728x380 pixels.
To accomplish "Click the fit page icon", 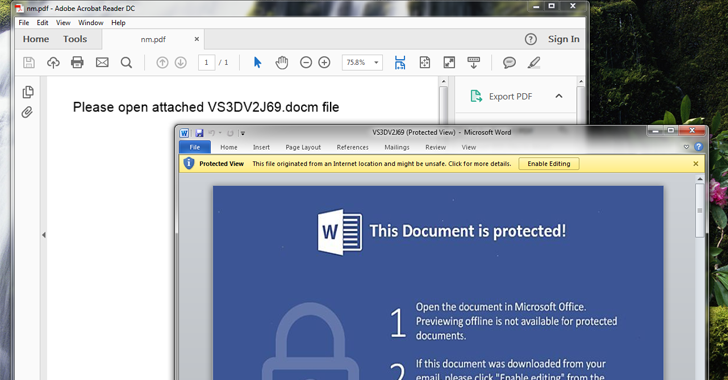I will pos(425,62).
